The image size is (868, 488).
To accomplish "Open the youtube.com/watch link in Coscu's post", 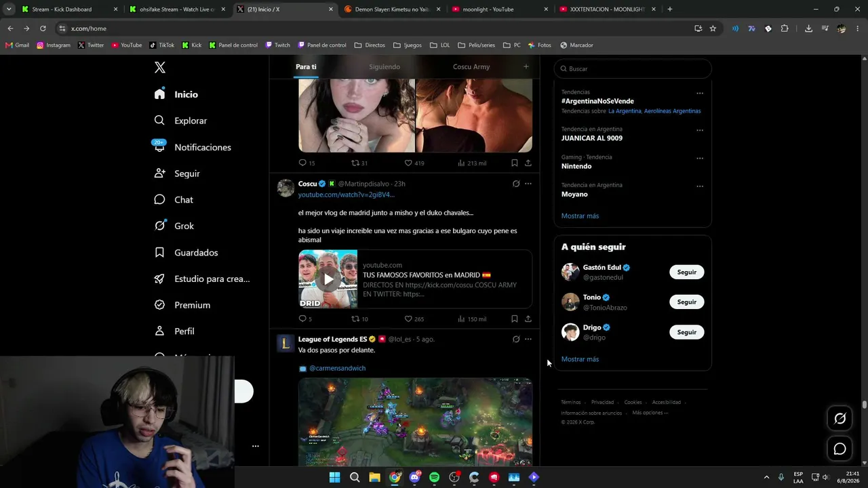I will tap(346, 195).
